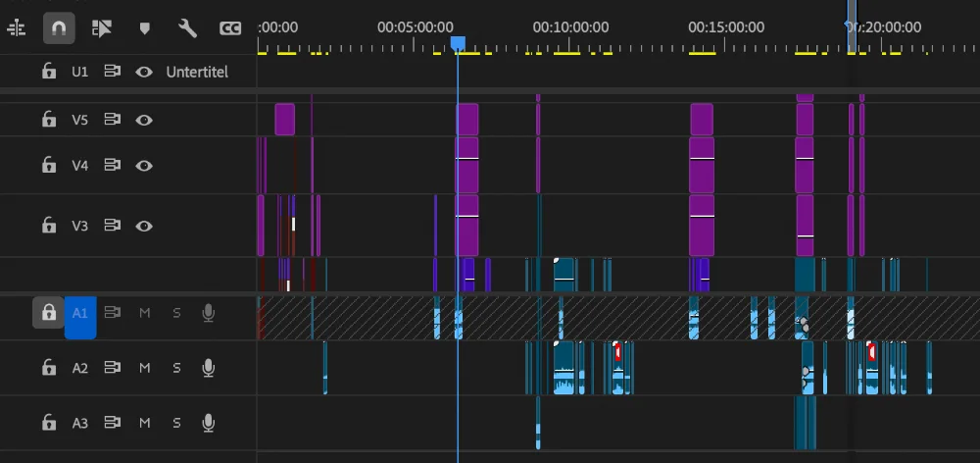Jump to 00:15:00:00 on time ruler
This screenshot has width=980, height=463.
click(x=726, y=27)
